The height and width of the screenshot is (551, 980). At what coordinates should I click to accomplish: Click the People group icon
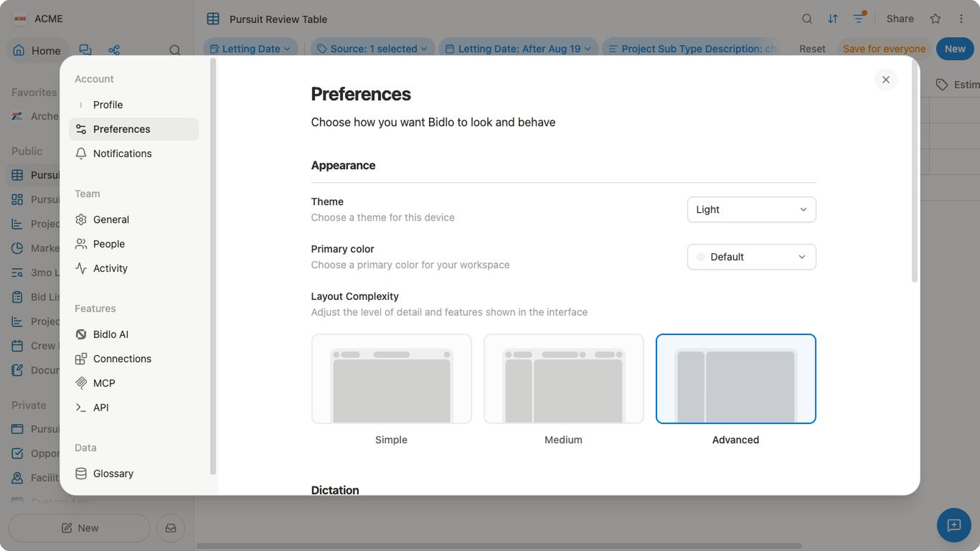[81, 244]
